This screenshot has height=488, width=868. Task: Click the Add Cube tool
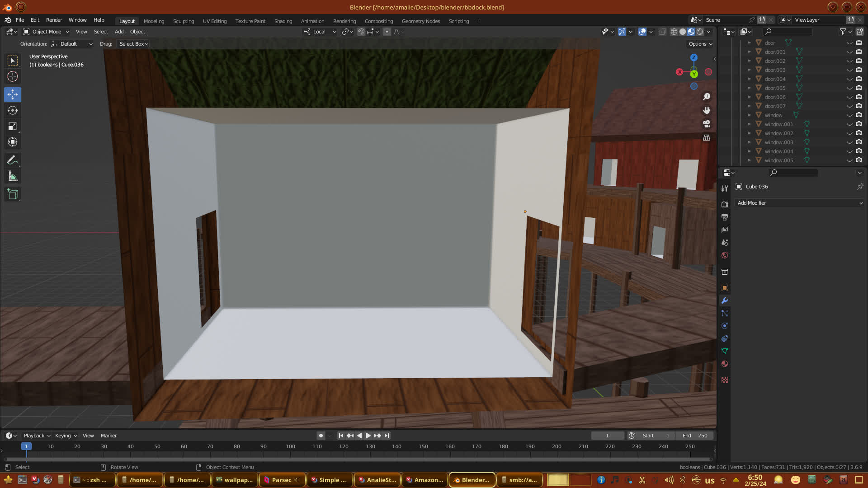coord(13,194)
